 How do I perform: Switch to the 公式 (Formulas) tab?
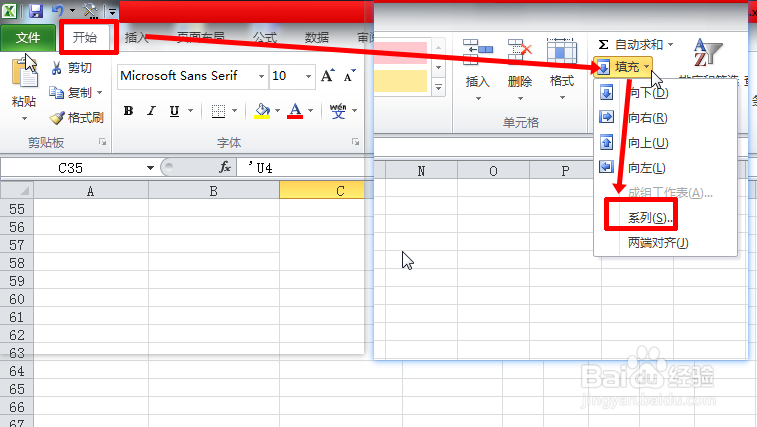click(x=265, y=38)
